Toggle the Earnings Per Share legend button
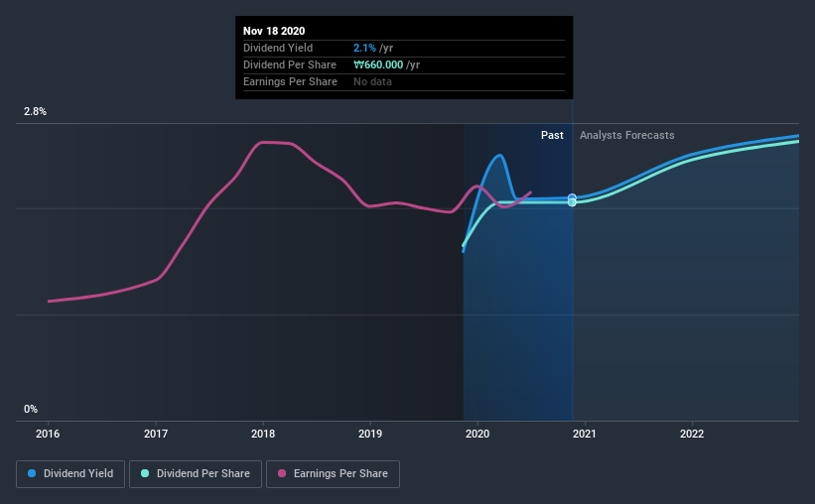 (333, 474)
